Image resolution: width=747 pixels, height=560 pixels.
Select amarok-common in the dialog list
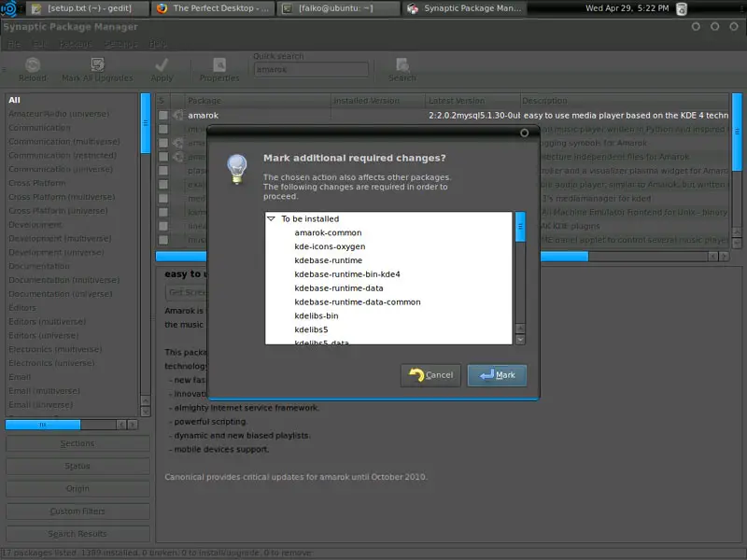328,232
